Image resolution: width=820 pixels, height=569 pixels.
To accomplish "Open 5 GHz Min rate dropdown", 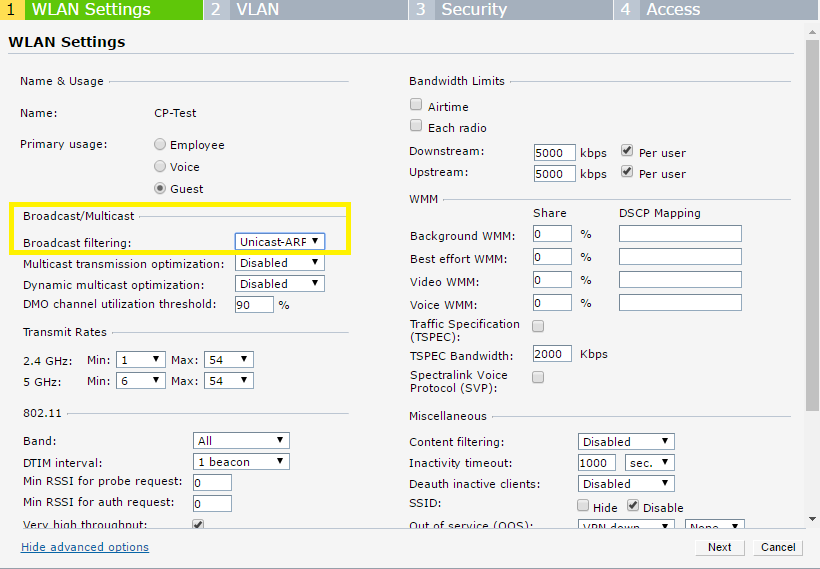I will pyautogui.click(x=141, y=381).
